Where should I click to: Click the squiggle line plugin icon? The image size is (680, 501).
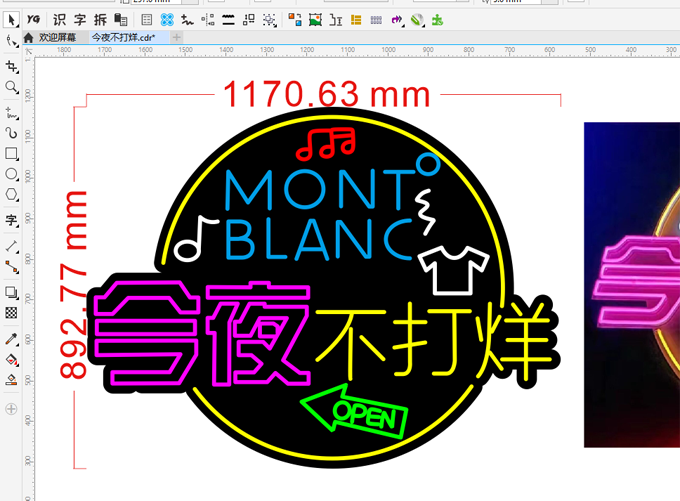click(187, 20)
